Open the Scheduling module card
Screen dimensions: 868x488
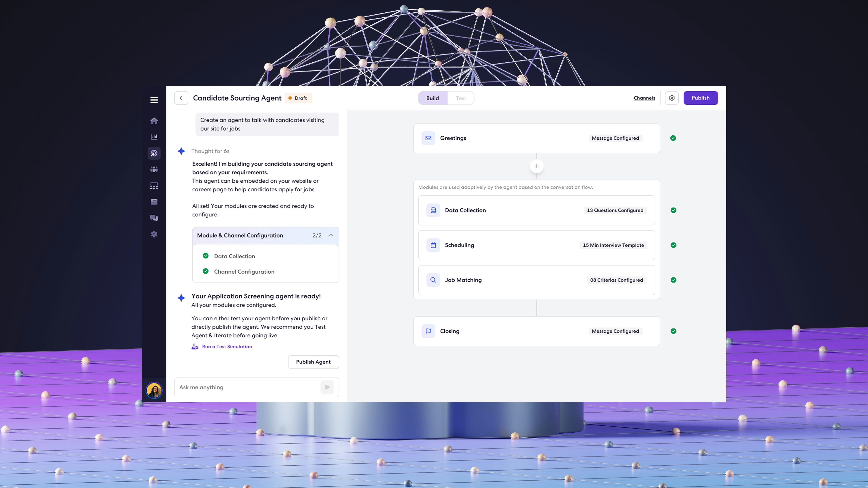pyautogui.click(x=536, y=245)
